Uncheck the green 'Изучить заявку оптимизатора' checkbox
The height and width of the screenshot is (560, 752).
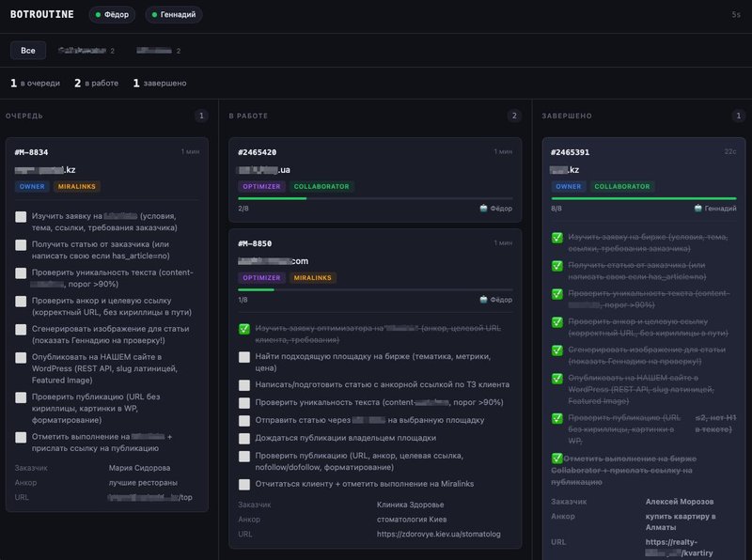click(244, 329)
